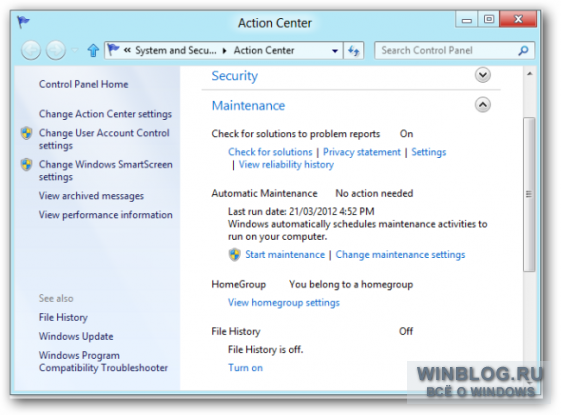561x415 pixels.
Task: Open Change Action Center settings
Action: [x=105, y=114]
